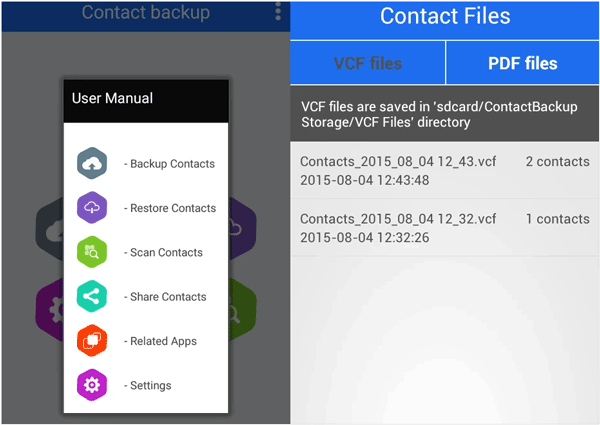The width and height of the screenshot is (600, 425).
Task: Click the User Manual dialog title
Action: 112,98
